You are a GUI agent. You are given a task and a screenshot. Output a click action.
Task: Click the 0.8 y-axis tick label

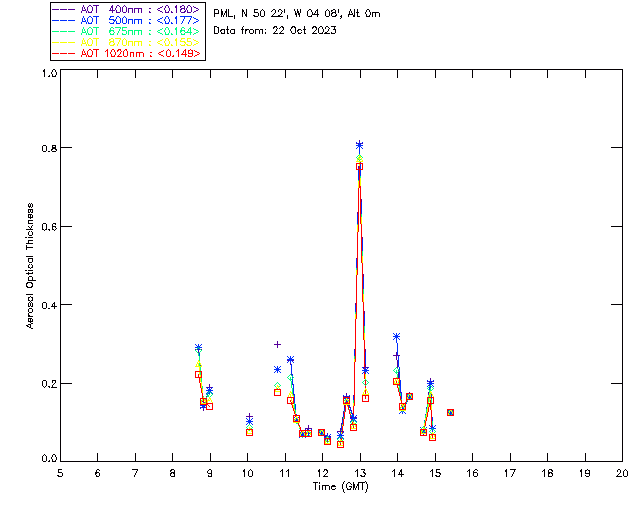tap(49, 148)
